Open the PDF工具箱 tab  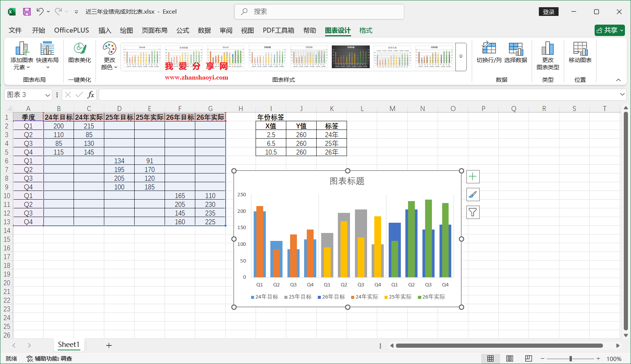[x=278, y=30]
